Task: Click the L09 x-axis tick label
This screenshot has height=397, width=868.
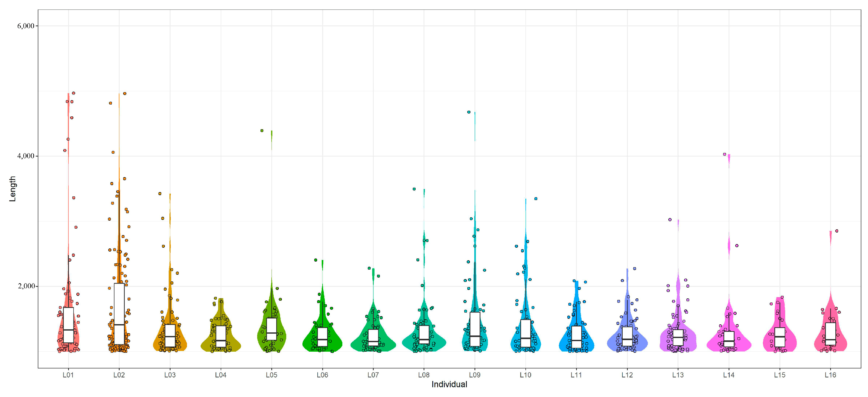Action: click(x=475, y=375)
